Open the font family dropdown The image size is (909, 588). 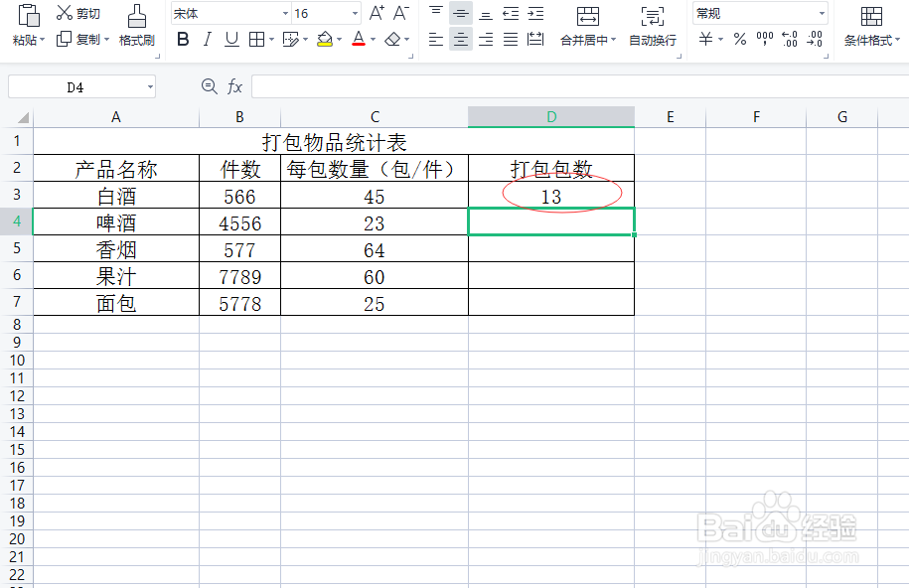[285, 13]
